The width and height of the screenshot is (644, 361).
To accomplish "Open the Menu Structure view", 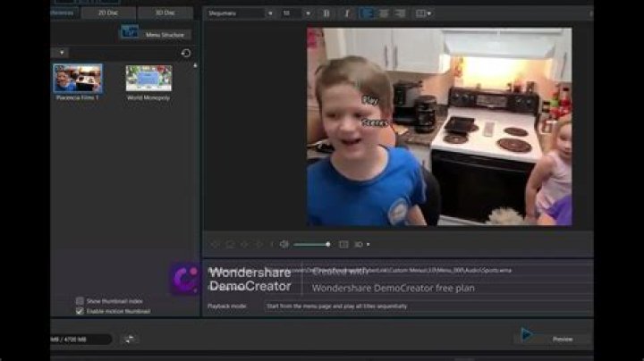I will point(154,32).
